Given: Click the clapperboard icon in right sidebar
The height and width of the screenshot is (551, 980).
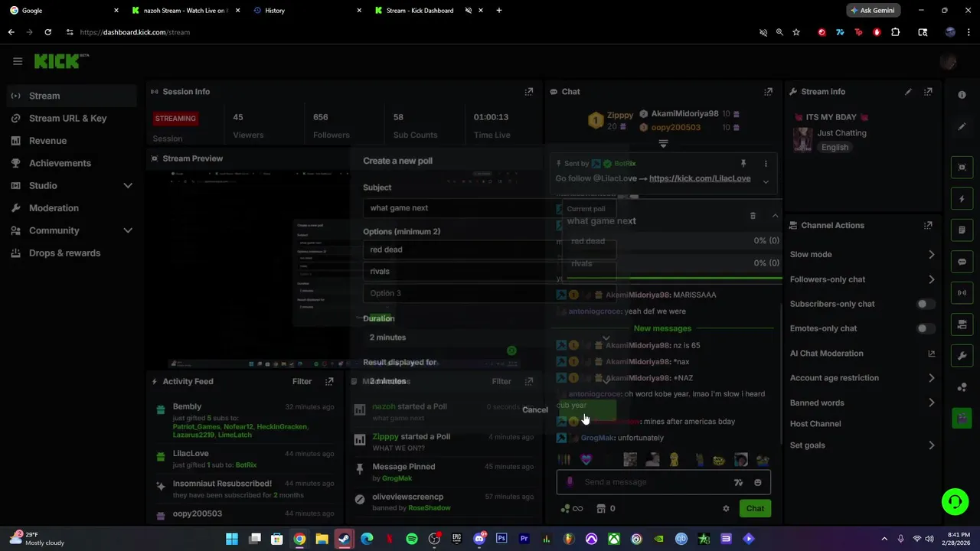Looking at the screenshot, I should pyautogui.click(x=962, y=419).
